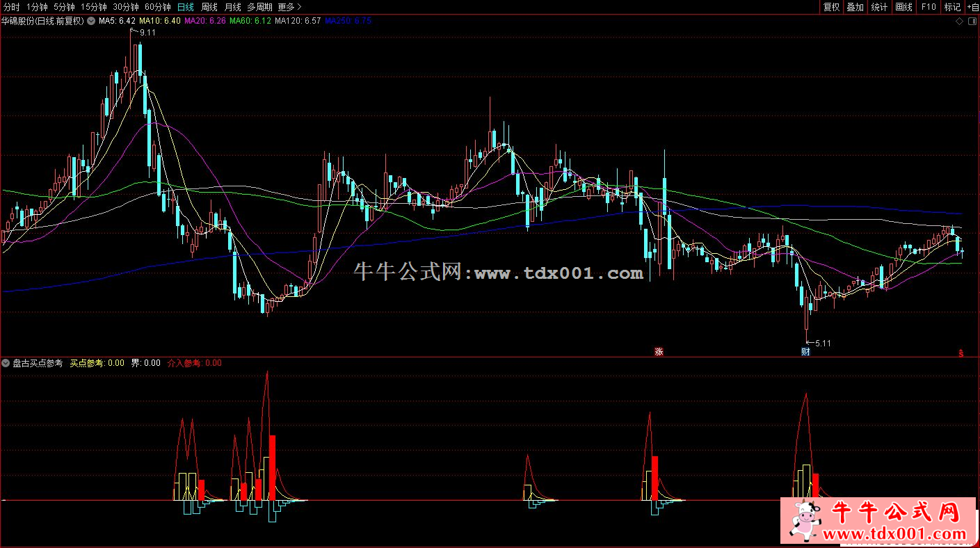The width and height of the screenshot is (980, 548).
Task: Switch to the 月线 monthly chart tab
Action: pos(232,7)
